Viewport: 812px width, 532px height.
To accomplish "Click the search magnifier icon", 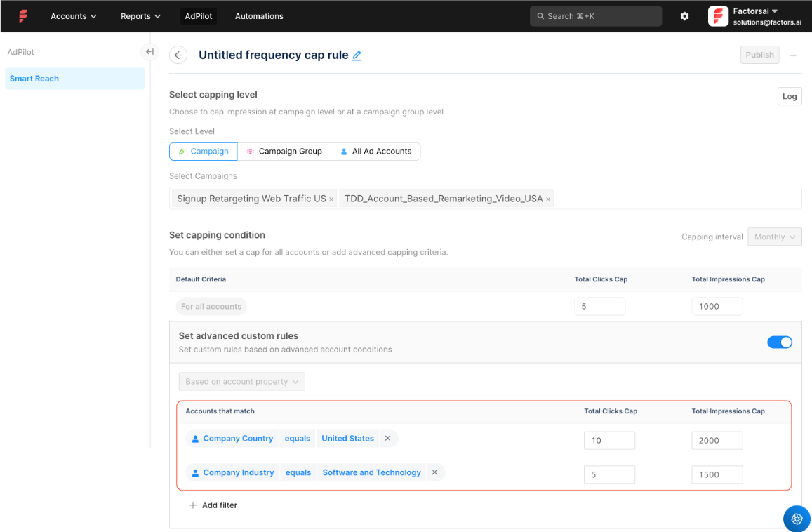I will [x=540, y=16].
